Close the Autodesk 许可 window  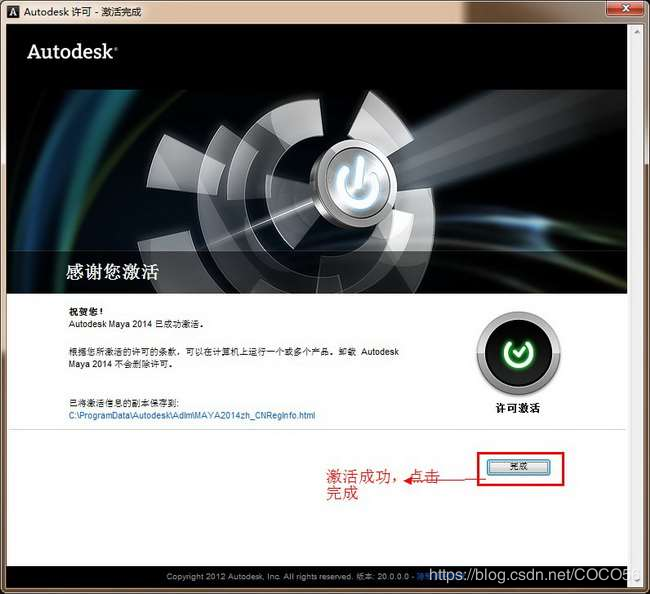pos(626,8)
